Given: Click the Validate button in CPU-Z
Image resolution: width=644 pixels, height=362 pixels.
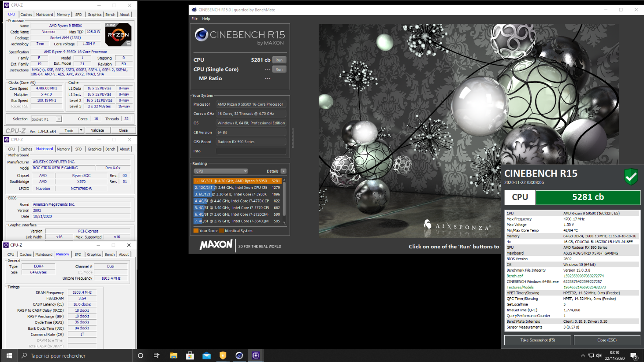Looking at the screenshot, I should pos(97,130).
